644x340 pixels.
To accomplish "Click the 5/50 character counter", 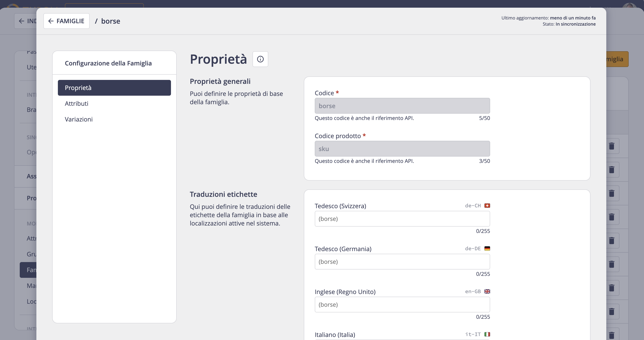I will point(484,118).
